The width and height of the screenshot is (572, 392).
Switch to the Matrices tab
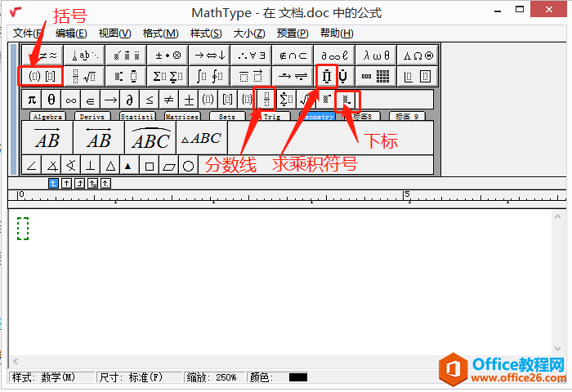(182, 116)
